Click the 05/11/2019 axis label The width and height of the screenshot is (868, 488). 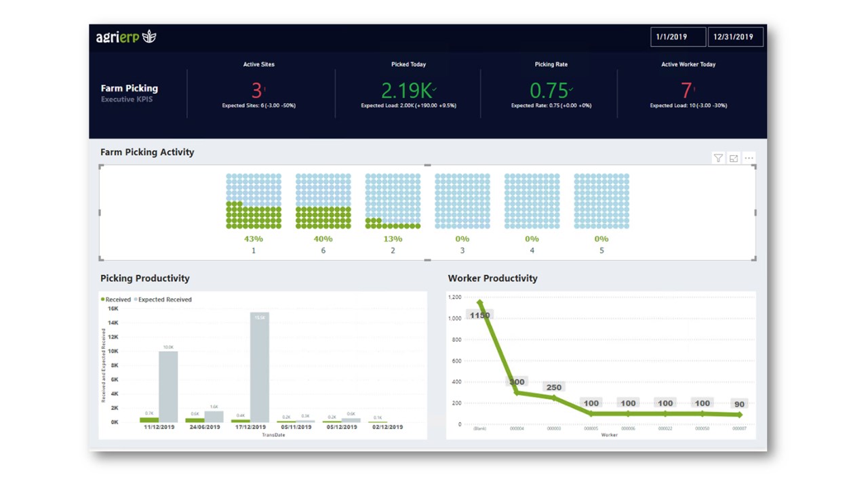(x=296, y=428)
